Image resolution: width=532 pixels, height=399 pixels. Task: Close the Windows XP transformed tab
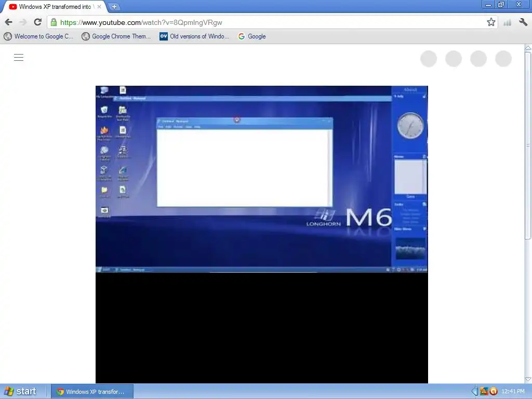click(99, 6)
